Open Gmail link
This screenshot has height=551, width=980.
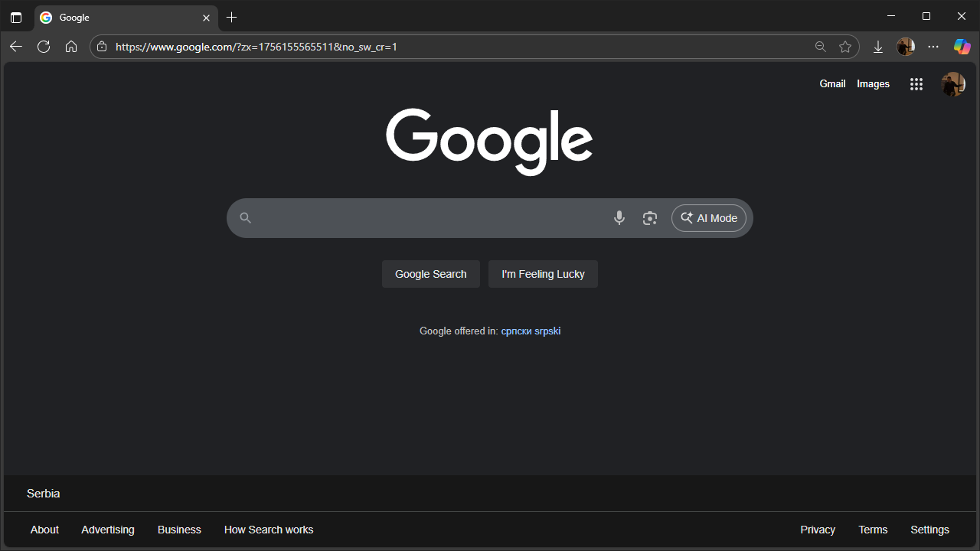(x=832, y=84)
